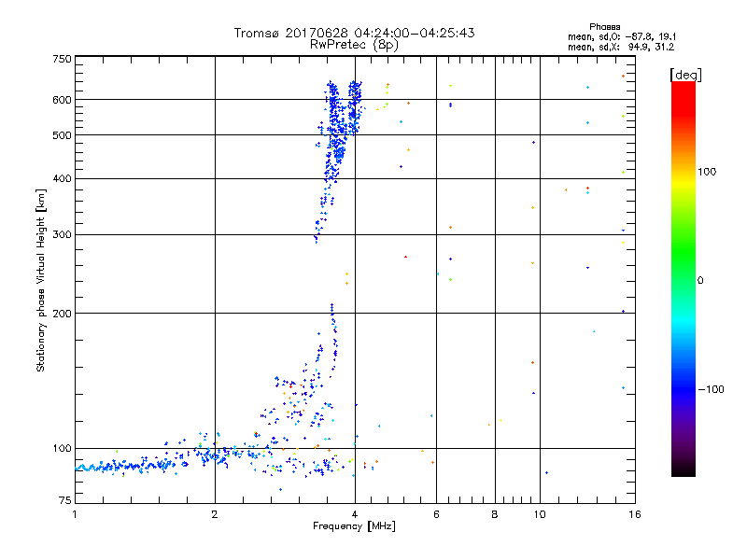The height and width of the screenshot is (560, 747).
Task: Click the y-axis '400' tick label
Action: click(x=62, y=179)
